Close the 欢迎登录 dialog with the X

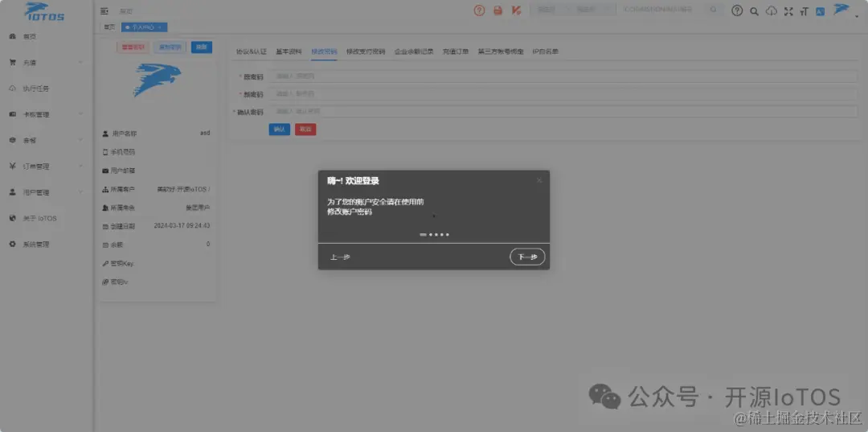coord(539,180)
